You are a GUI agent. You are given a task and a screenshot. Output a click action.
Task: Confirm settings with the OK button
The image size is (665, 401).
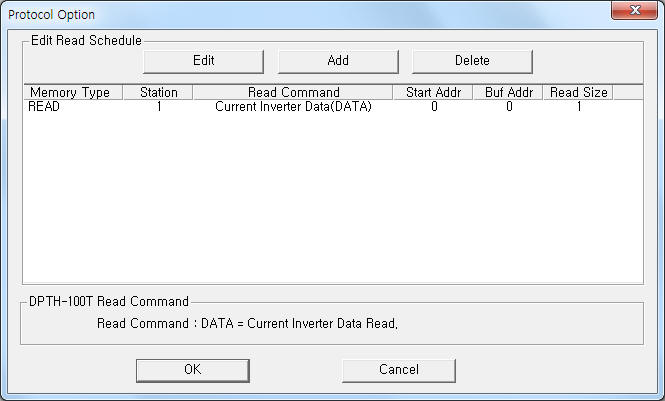coord(193,370)
